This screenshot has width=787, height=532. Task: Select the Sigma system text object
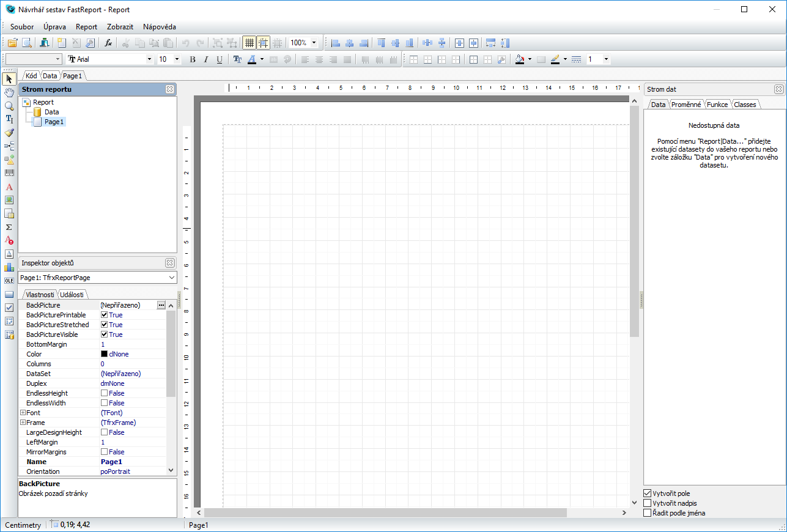point(9,227)
